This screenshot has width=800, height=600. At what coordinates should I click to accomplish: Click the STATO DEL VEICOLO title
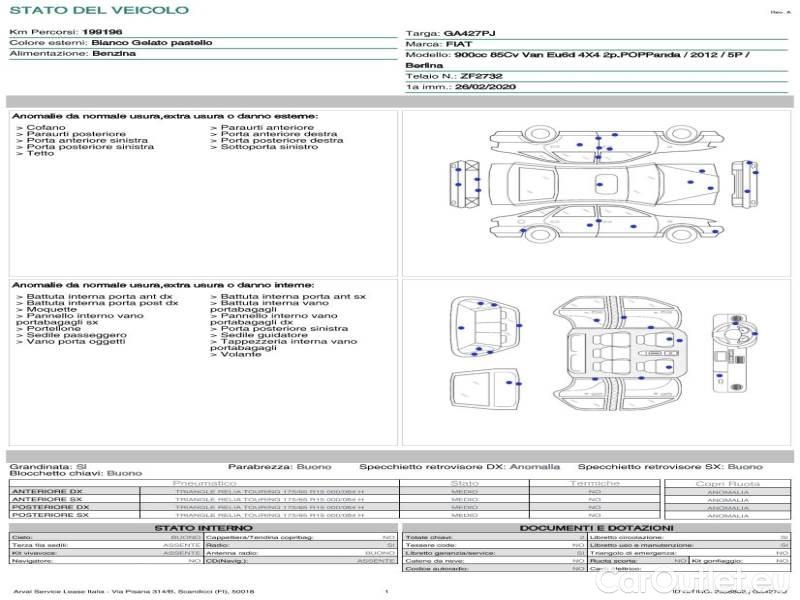(99, 10)
